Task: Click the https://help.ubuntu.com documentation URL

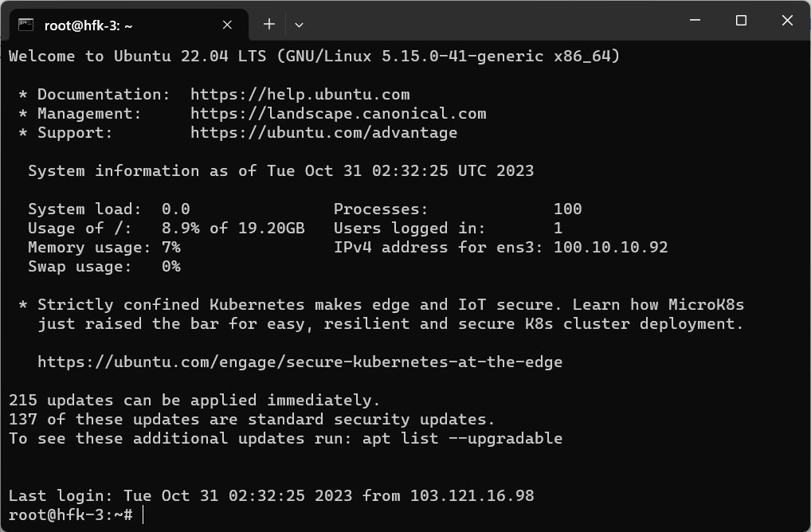Action: tap(300, 95)
